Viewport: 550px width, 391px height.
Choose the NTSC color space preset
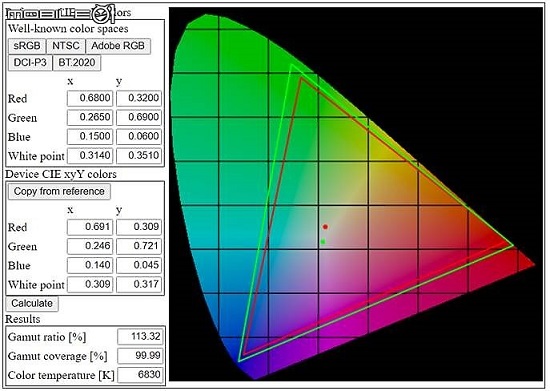point(66,46)
